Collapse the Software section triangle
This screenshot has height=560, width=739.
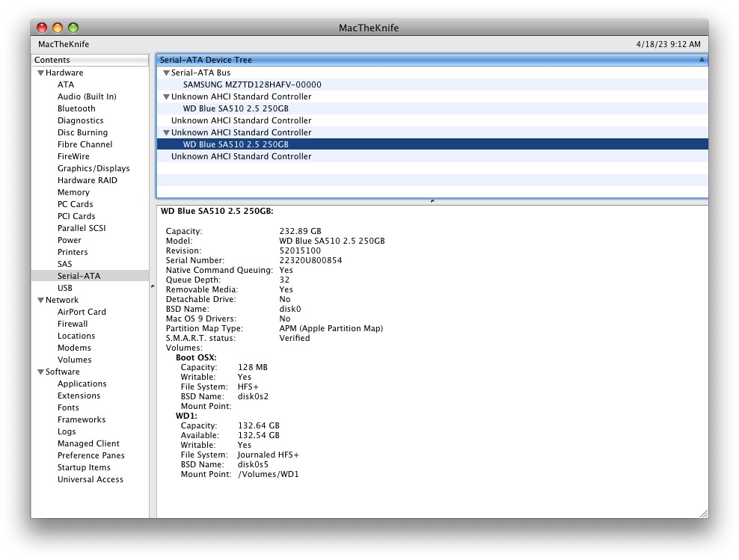(40, 372)
